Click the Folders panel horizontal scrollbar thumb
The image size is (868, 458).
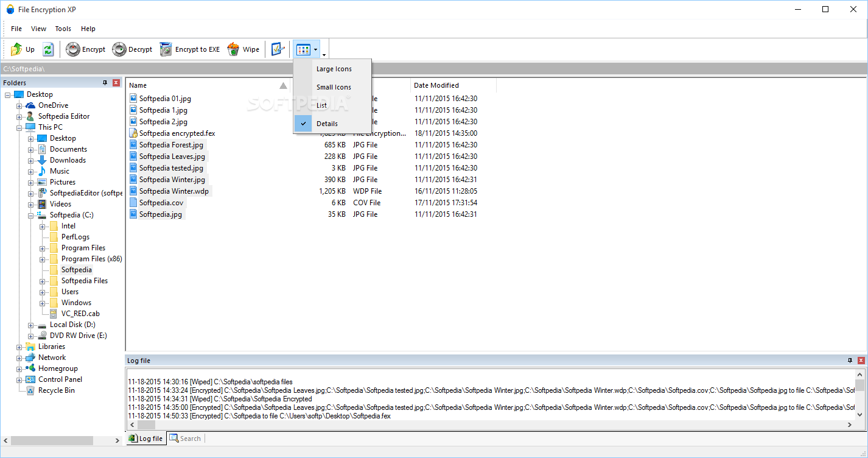52,440
